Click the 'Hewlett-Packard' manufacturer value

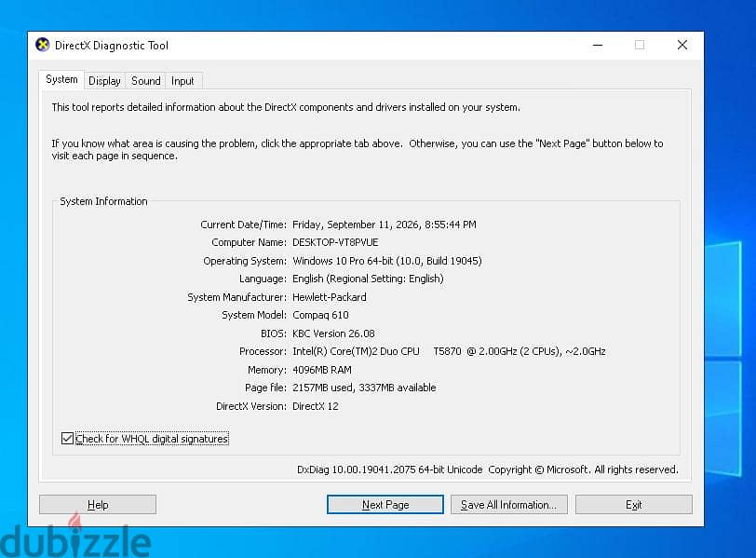coord(330,297)
